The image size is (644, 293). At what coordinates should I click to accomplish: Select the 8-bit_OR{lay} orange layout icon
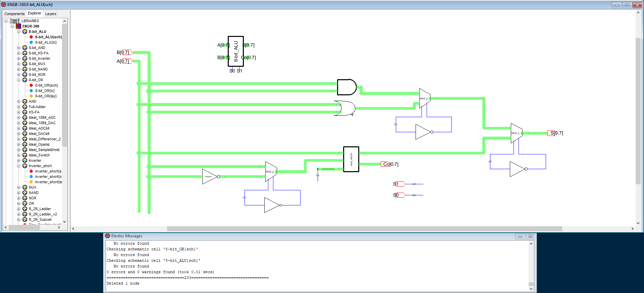click(x=31, y=96)
